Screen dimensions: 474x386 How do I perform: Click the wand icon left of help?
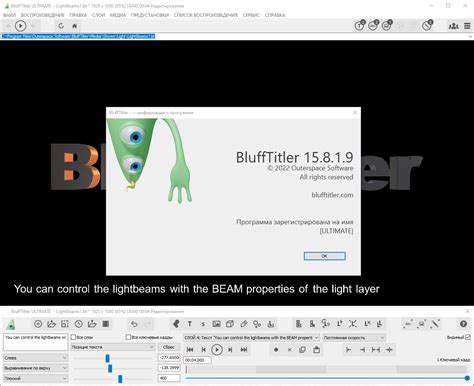[x=435, y=324]
